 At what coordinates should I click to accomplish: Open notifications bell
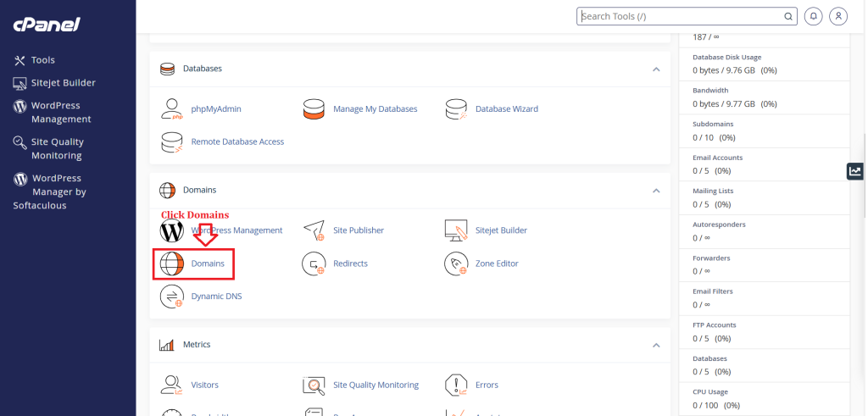(813, 16)
